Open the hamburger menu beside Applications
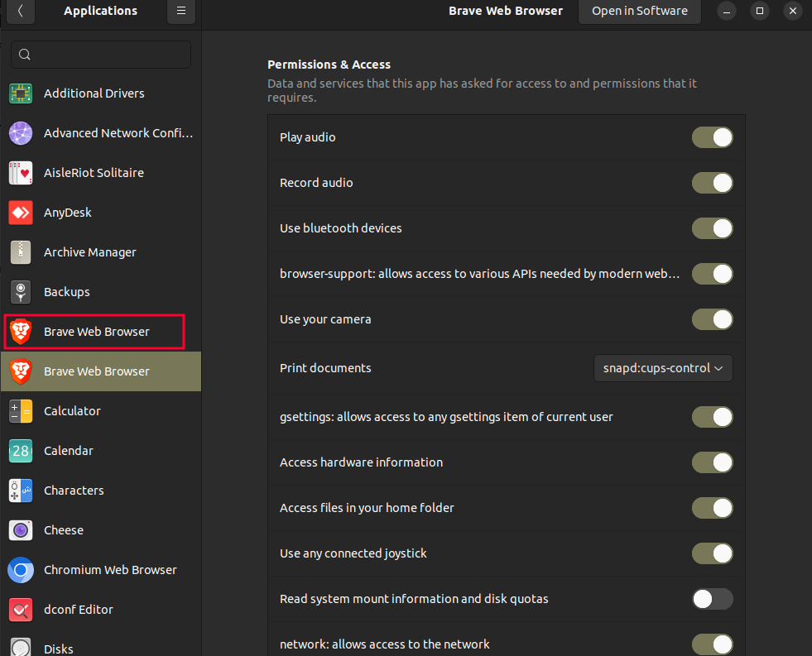This screenshot has height=656, width=812. (181, 11)
